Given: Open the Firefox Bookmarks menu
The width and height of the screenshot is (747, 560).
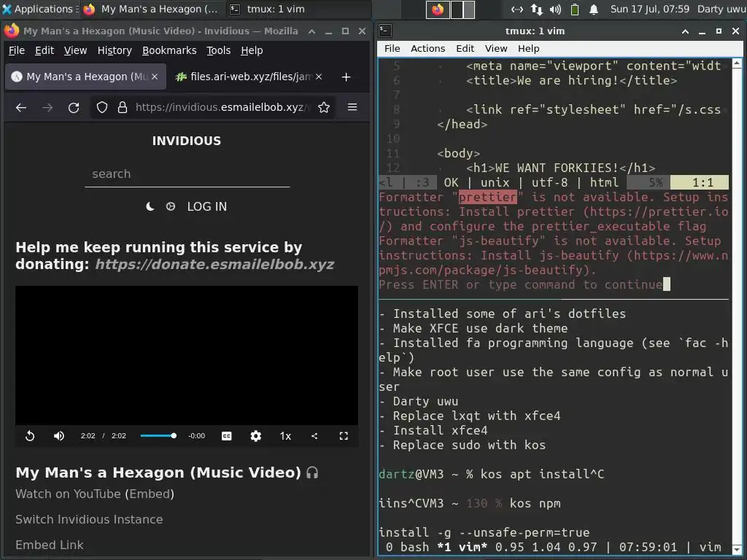Looking at the screenshot, I should pyautogui.click(x=169, y=50).
